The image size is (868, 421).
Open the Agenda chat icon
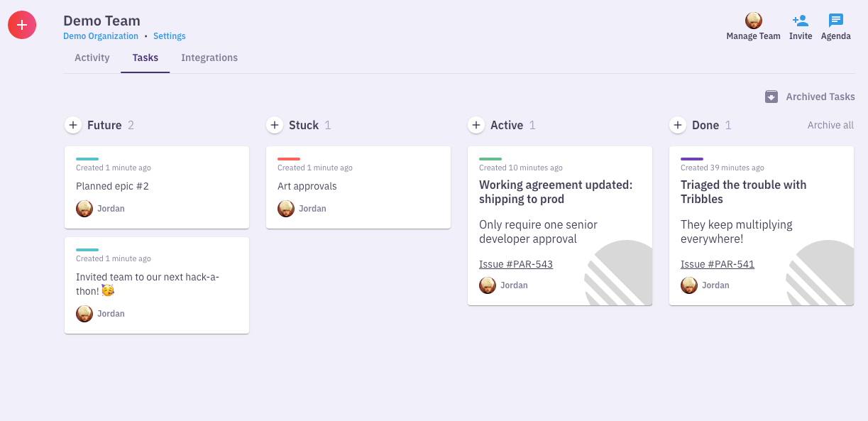pos(836,21)
